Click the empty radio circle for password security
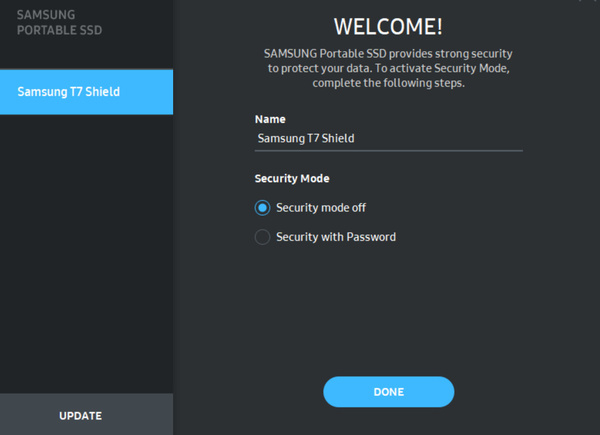 pos(262,237)
